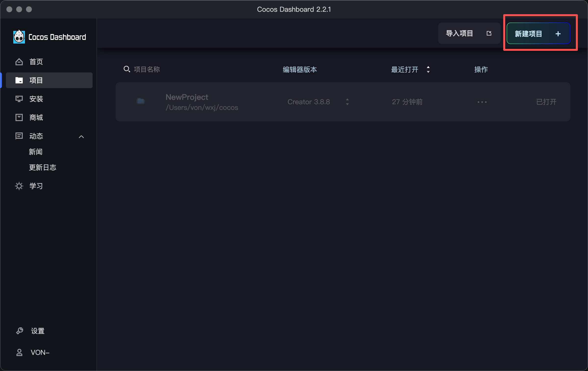
Task: Click the 项目 folder icon in sidebar
Action: pos(19,80)
